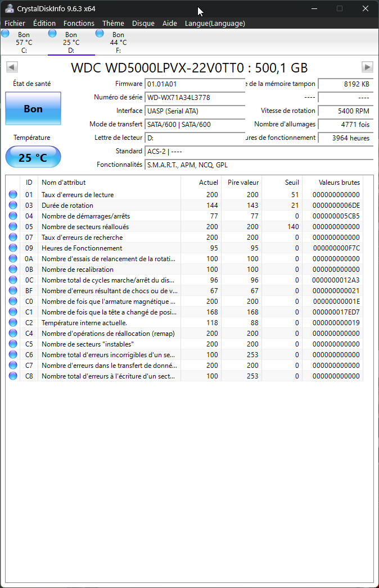The height and width of the screenshot is (588, 379).
Task: Click status orb for attribute C8
Action: (x=13, y=376)
